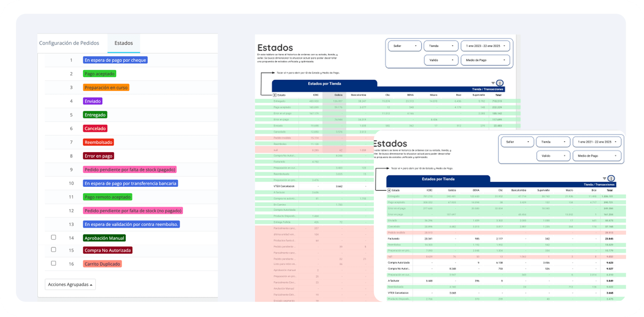The width and height of the screenshot is (644, 317).
Task: Click 'Estados por Tienda' header in 2021 dashboard
Action: point(438,179)
